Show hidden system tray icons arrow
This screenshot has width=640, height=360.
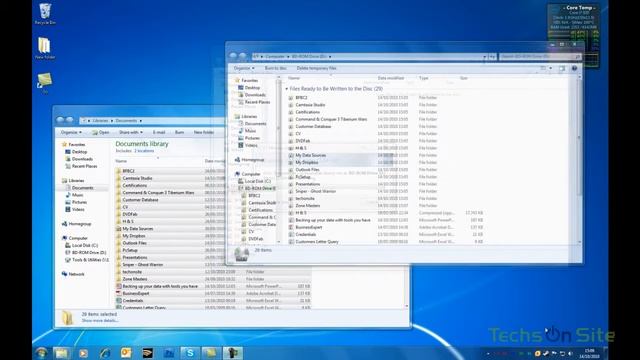tap(488, 353)
